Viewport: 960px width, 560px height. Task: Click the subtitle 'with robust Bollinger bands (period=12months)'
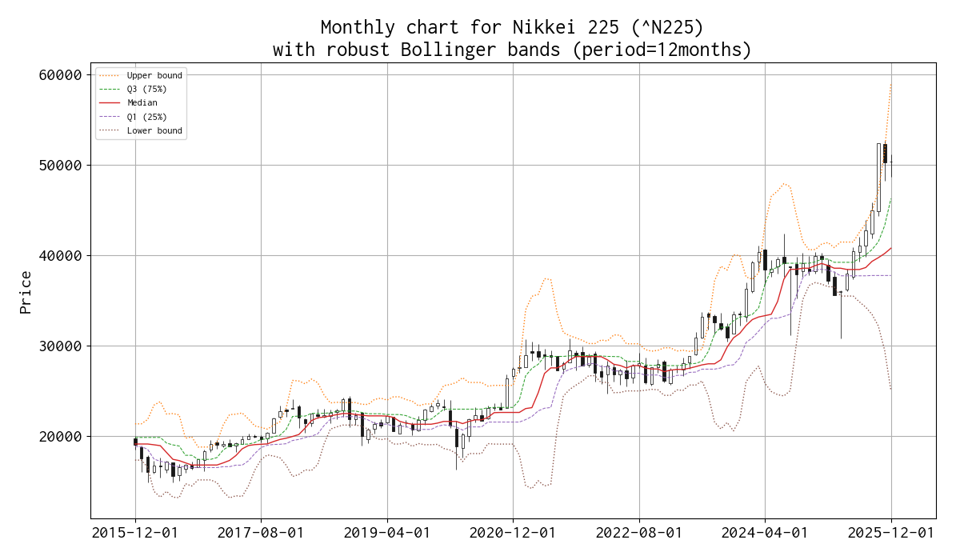[x=512, y=50]
